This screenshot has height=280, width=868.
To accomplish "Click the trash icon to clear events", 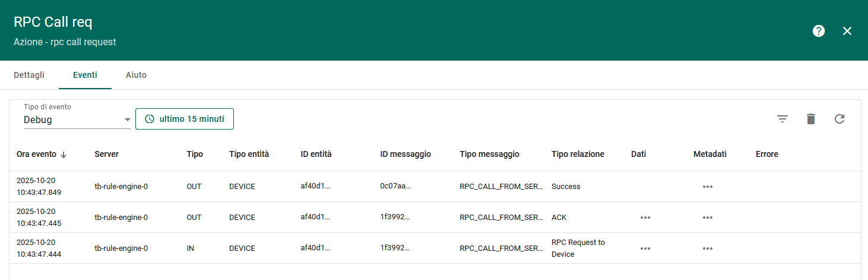I will 811,119.
